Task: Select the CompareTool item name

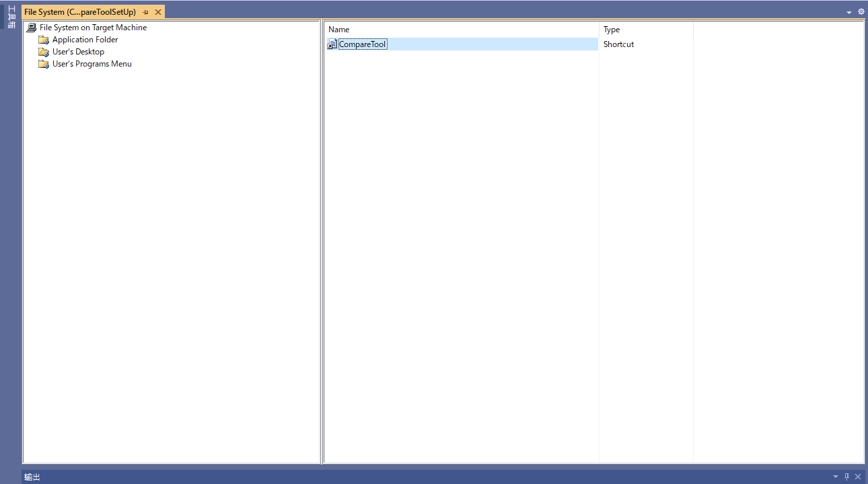Action: click(x=363, y=44)
